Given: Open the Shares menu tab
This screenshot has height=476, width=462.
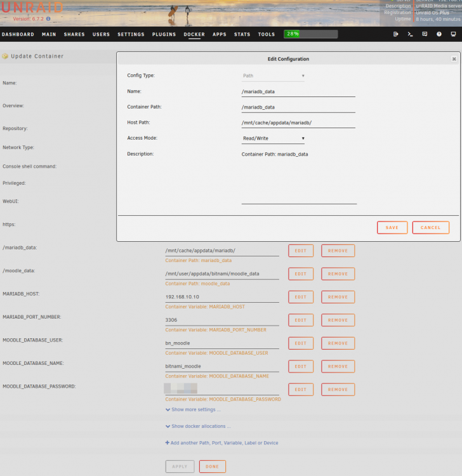Looking at the screenshot, I should pyautogui.click(x=74, y=34).
